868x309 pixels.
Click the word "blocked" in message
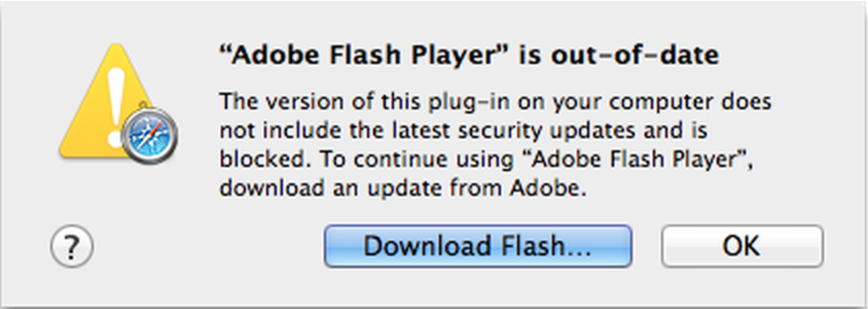[x=263, y=159]
